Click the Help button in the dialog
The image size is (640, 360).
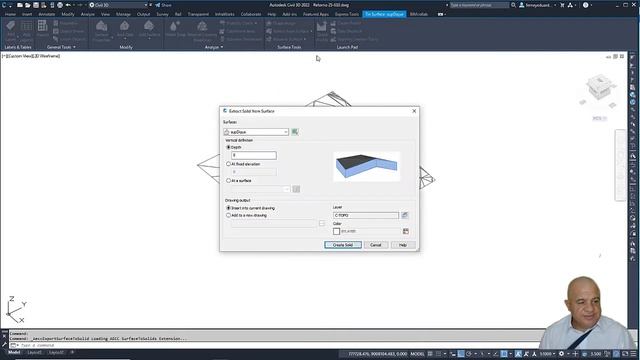pyautogui.click(x=403, y=245)
